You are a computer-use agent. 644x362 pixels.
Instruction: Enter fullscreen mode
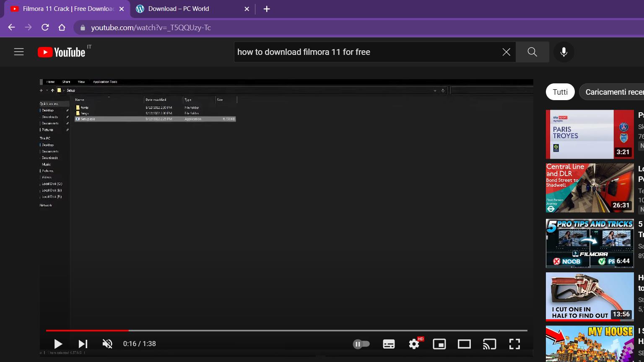click(x=514, y=344)
